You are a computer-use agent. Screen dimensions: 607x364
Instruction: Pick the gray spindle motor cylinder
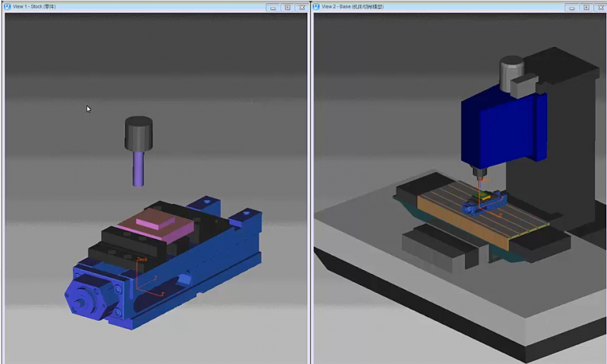point(512,72)
